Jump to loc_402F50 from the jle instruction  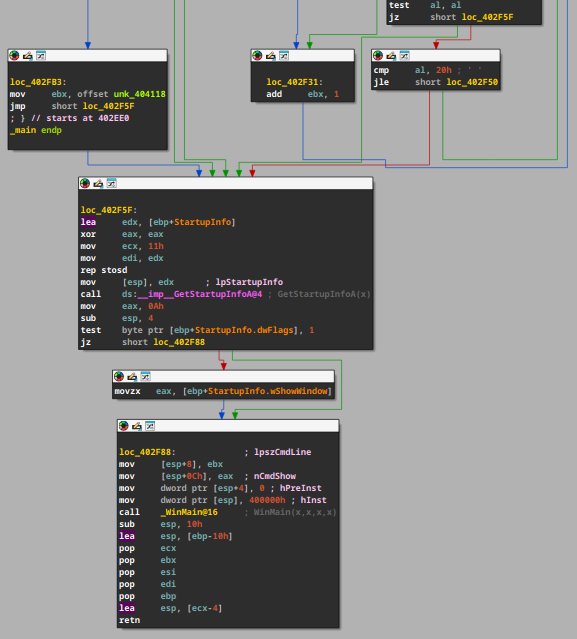click(x=472, y=82)
